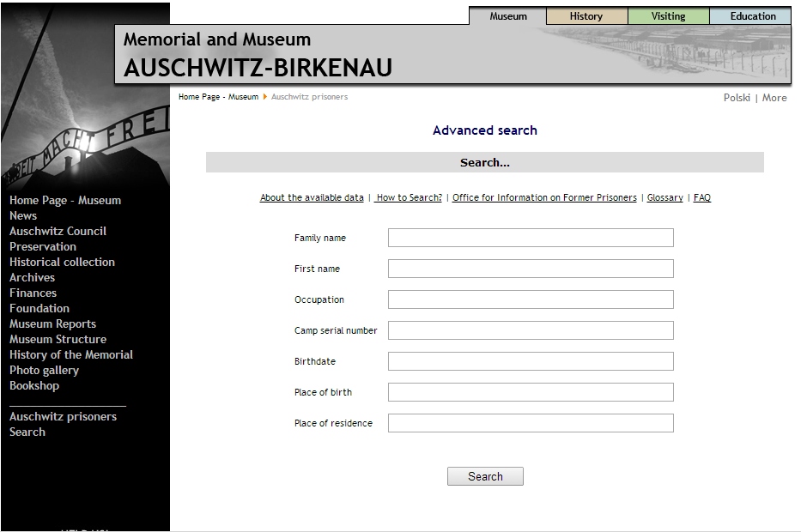The height and width of the screenshot is (532, 801).
Task: Click the Search... gray header bar
Action: pyautogui.click(x=485, y=162)
